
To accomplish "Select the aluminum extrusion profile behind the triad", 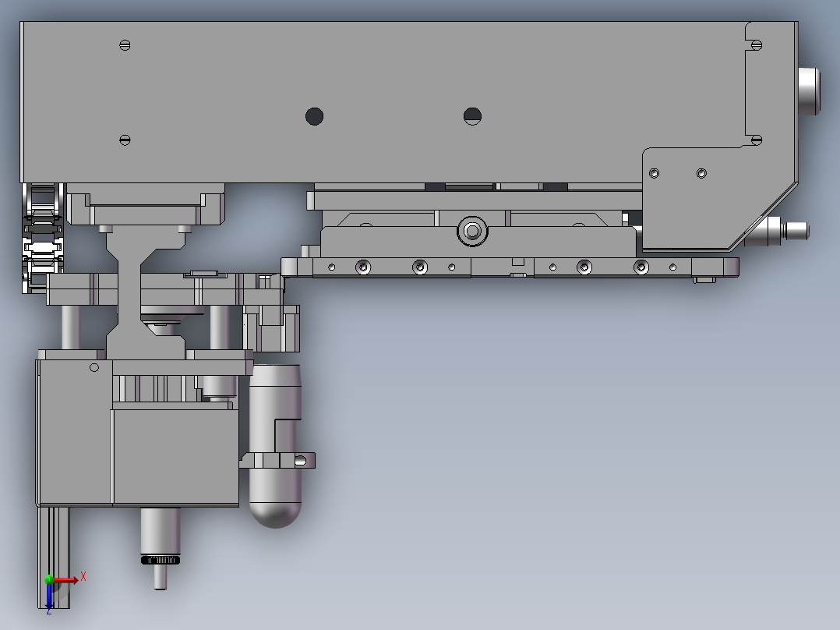I will pos(54,557).
